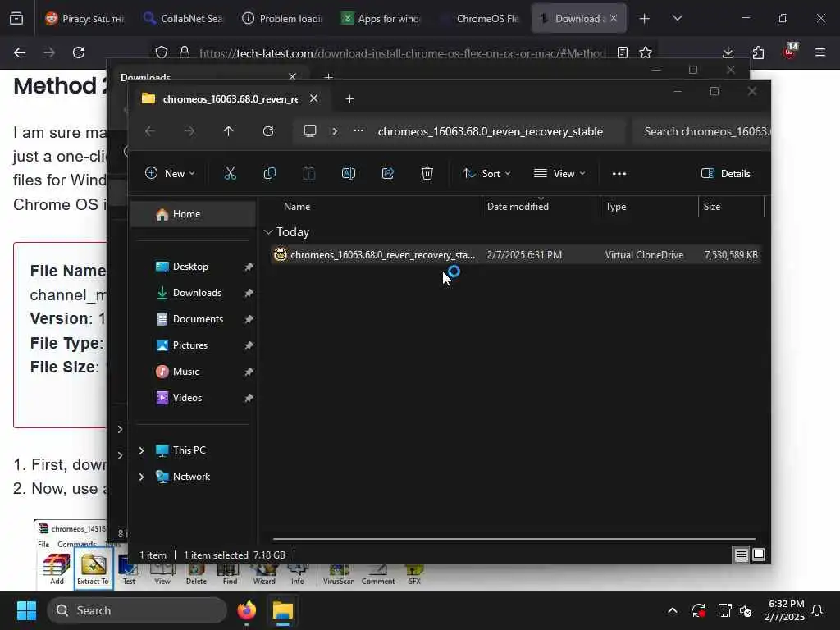The image size is (840, 630).
Task: Open File Explorer from the taskbar
Action: pos(283,610)
